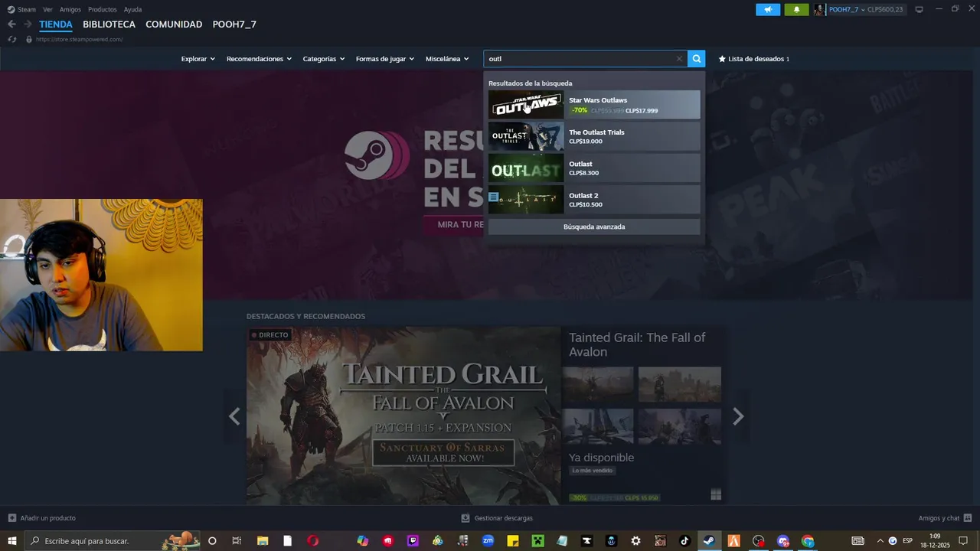Open the Productos menu
980x551 pixels.
(x=103, y=9)
